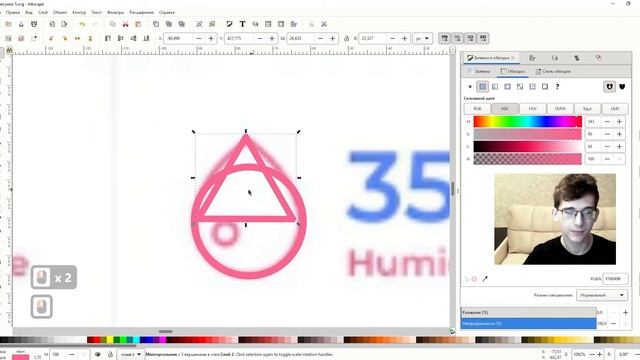Open the Фильтры menu
Image resolution: width=640 pixels, height=360 pixels.
pos(116,13)
